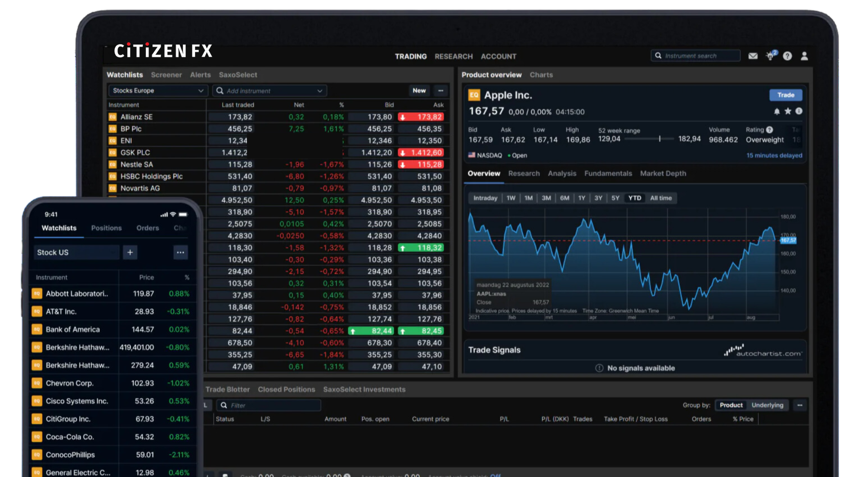Viewport: 868px width, 477px height.
Task: Open the lightbulb notifications icon
Action: [771, 56]
